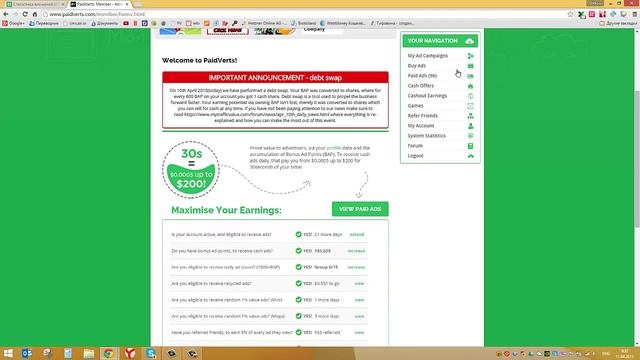Click the Forum icon

[x=470, y=146]
